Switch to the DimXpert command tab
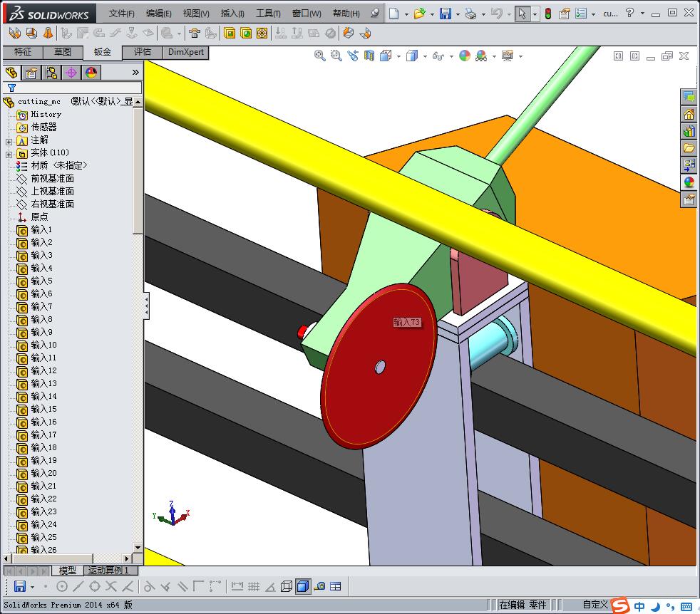The height and width of the screenshot is (614, 700). coord(186,52)
